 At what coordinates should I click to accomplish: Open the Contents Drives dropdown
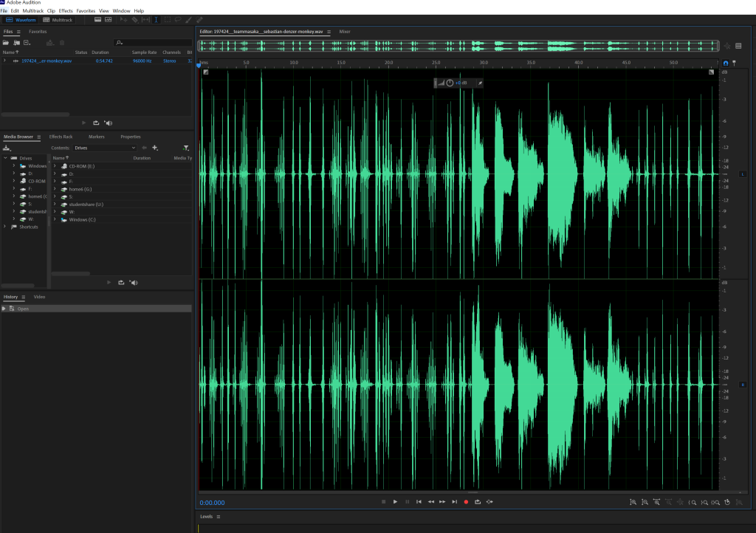click(x=103, y=148)
